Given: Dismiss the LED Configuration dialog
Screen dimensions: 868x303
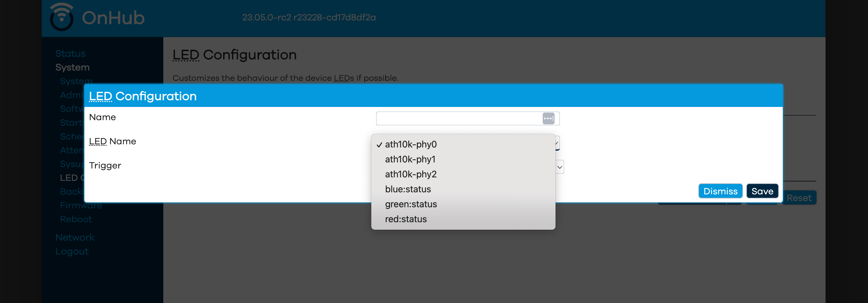Looking at the screenshot, I should 721,191.
